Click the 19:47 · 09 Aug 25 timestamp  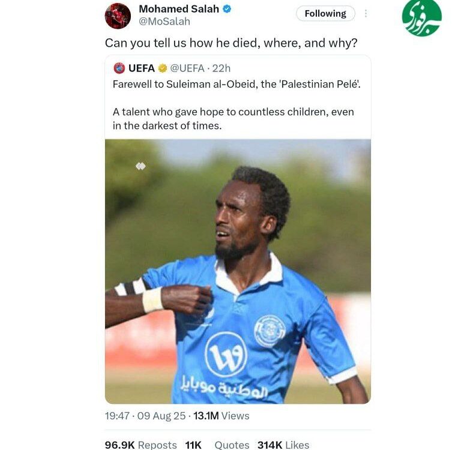click(x=145, y=416)
